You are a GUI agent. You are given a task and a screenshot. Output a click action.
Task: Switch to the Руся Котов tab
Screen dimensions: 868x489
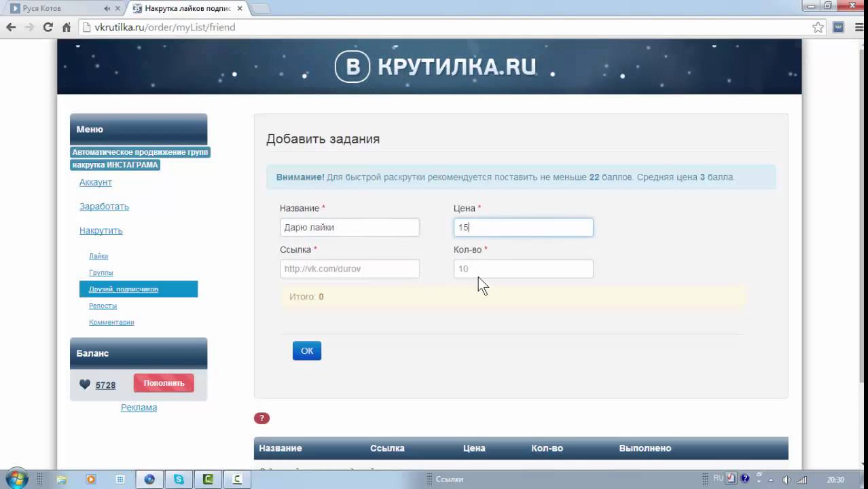pyautogui.click(x=64, y=8)
